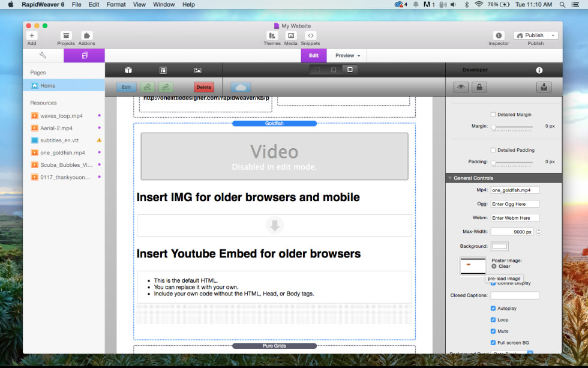Select the Home page in sidebar
This screenshot has height=368, width=588.
point(64,85)
